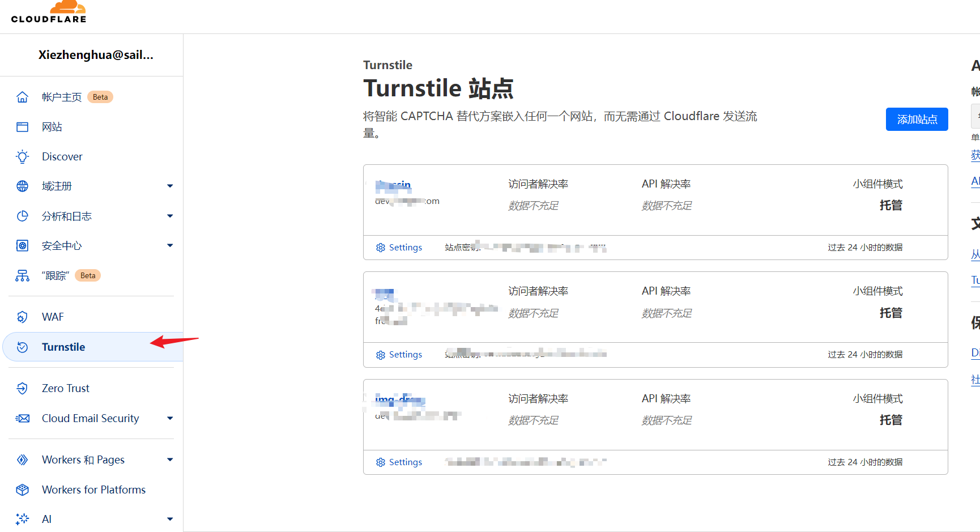
Task: Click the Cloudflare logo
Action: click(x=49, y=12)
